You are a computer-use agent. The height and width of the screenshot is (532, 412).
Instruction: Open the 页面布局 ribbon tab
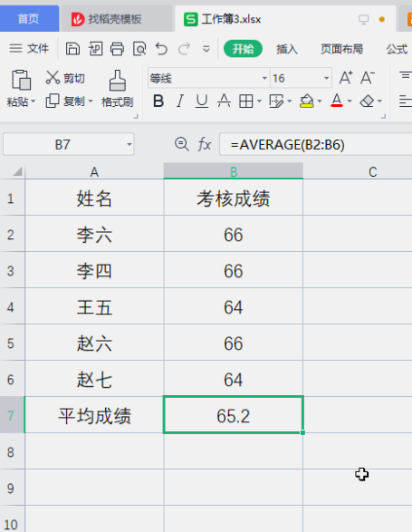pos(341,49)
